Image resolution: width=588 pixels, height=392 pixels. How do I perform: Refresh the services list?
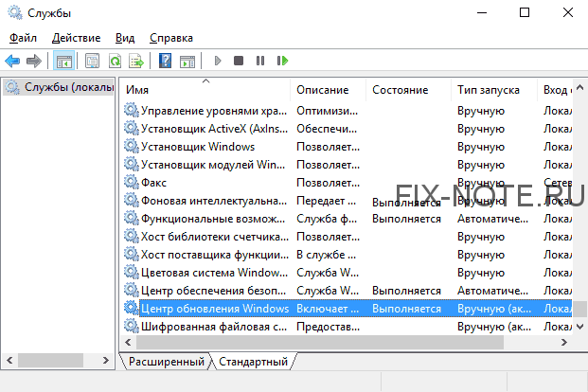tap(115, 61)
